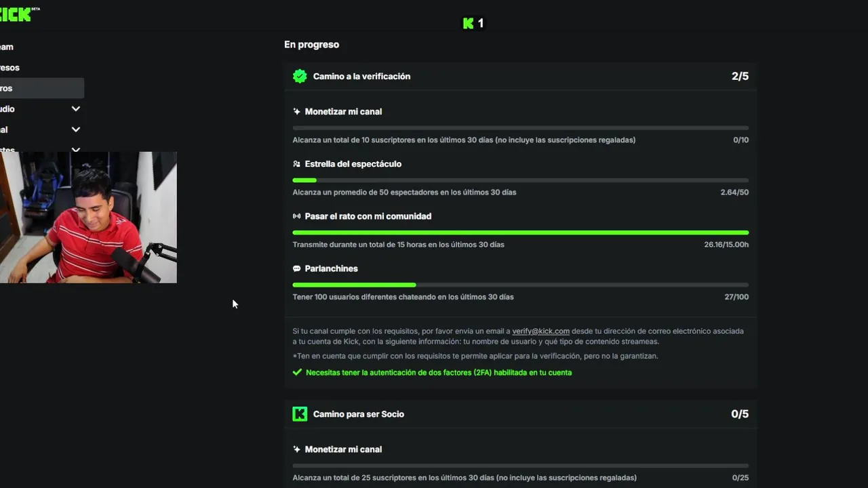Click the Parlanchines progress bar
Screen dimensions: 868x488
coord(521,285)
